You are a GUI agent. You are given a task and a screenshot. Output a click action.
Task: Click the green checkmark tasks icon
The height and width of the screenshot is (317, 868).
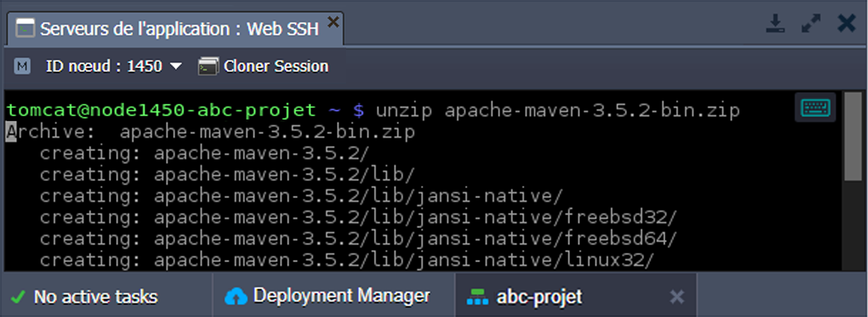tap(18, 297)
